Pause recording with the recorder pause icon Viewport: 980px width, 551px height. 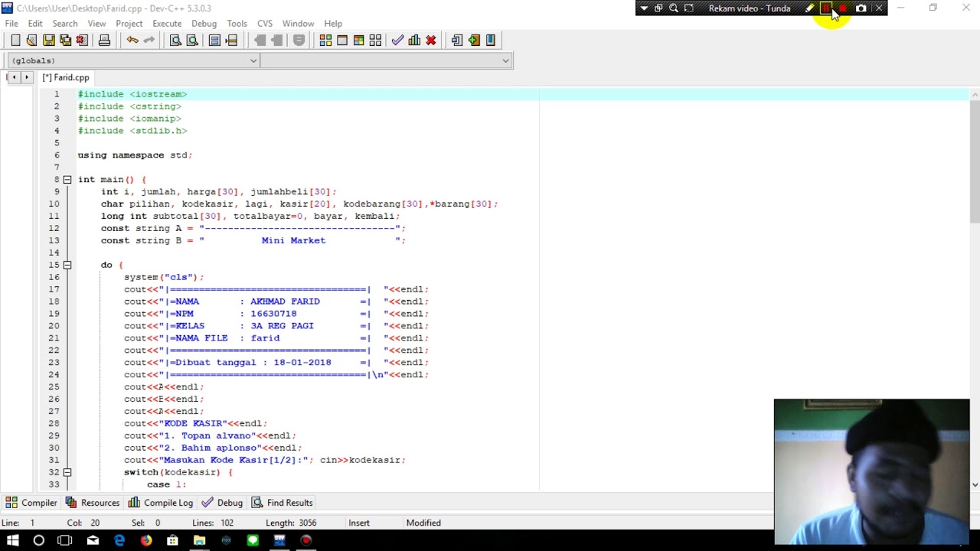[x=826, y=8]
